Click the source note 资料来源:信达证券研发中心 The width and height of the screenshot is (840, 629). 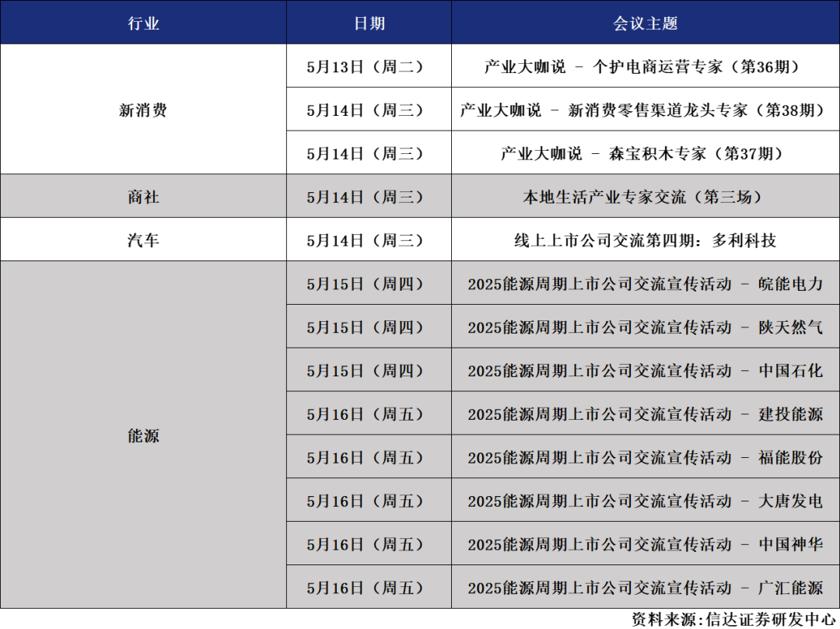point(734,619)
